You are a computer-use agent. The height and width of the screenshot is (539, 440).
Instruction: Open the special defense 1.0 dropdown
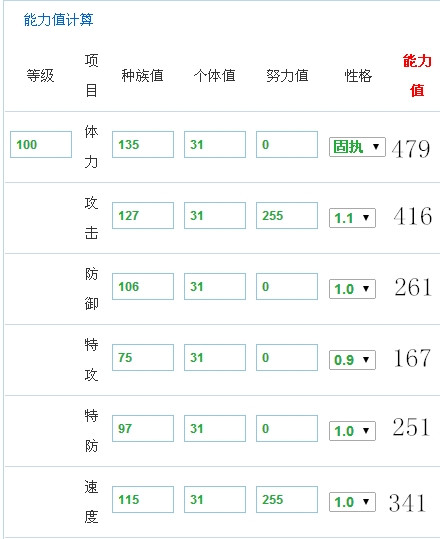coord(352,431)
